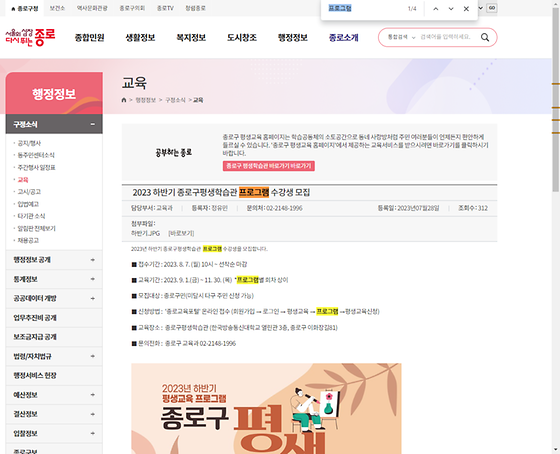Select 교육 in sidebar
The image size is (560, 454).
[23, 180]
